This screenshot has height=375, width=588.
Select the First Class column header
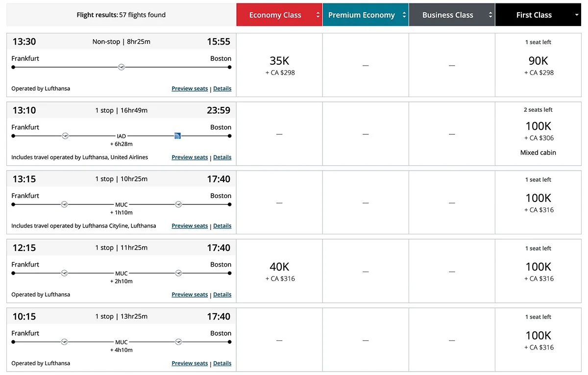coord(538,15)
